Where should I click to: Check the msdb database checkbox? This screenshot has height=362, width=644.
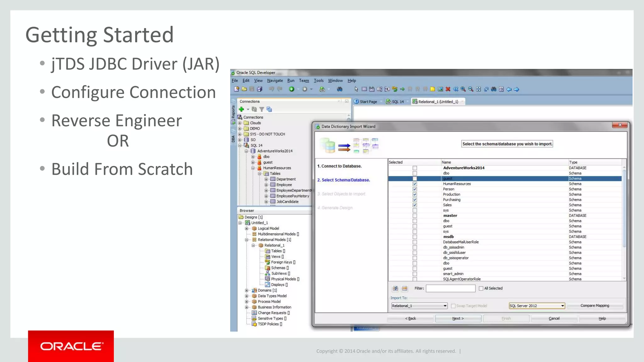(415, 237)
